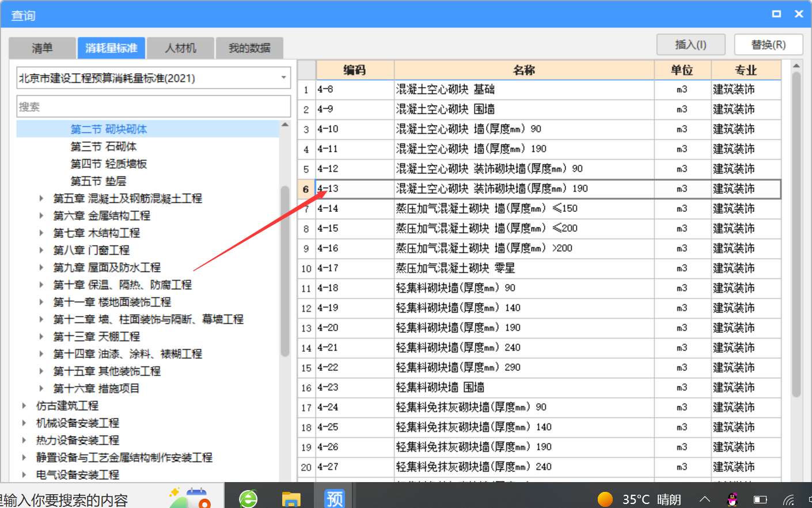The image size is (812, 508).
Task: Expand 第十二章 墙、柱面装饰 node
Action: 41,319
